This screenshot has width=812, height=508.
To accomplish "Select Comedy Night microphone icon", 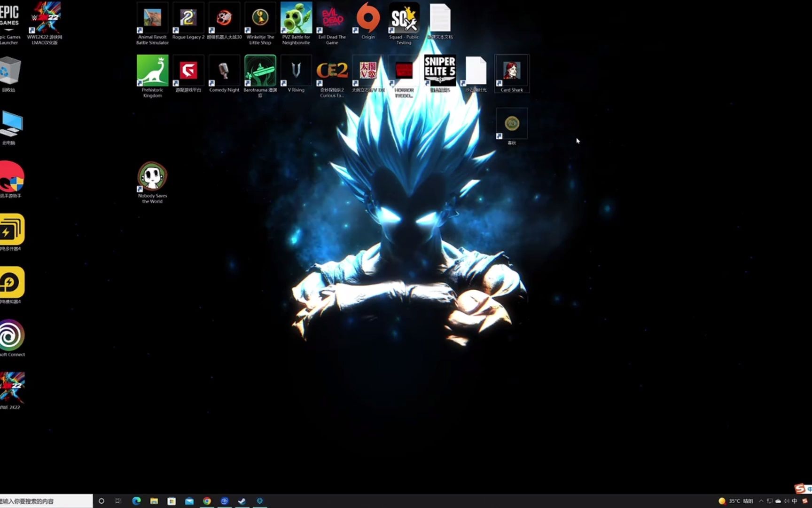I will 224,73.
